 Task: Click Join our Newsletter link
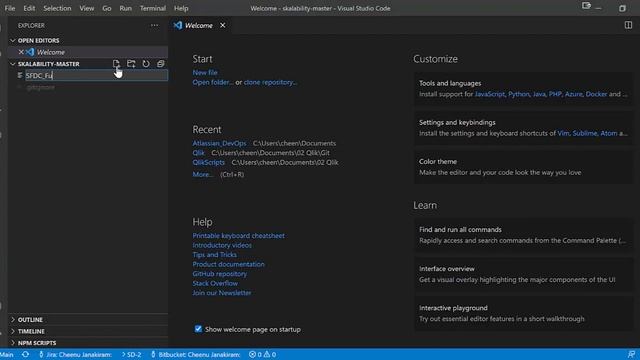222,293
